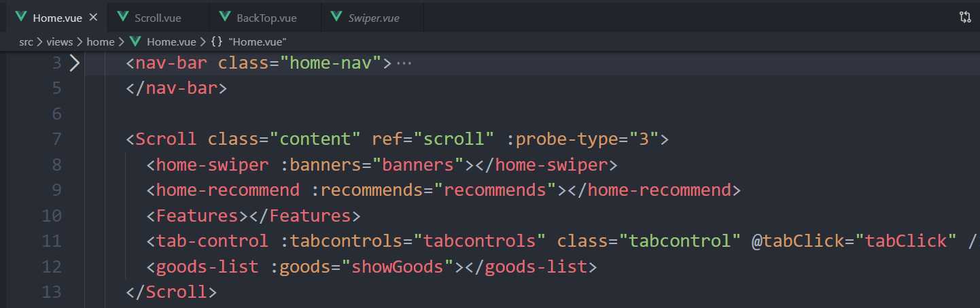Click the Vue icon in the breadcrumb
Screen dimensions: 980x308
tap(135, 41)
